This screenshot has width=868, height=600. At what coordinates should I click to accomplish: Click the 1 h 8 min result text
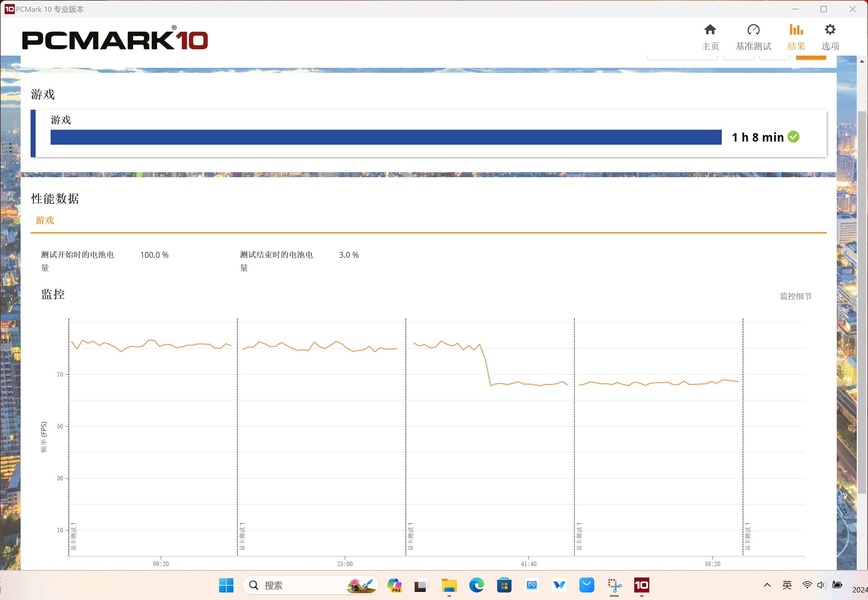pos(757,137)
